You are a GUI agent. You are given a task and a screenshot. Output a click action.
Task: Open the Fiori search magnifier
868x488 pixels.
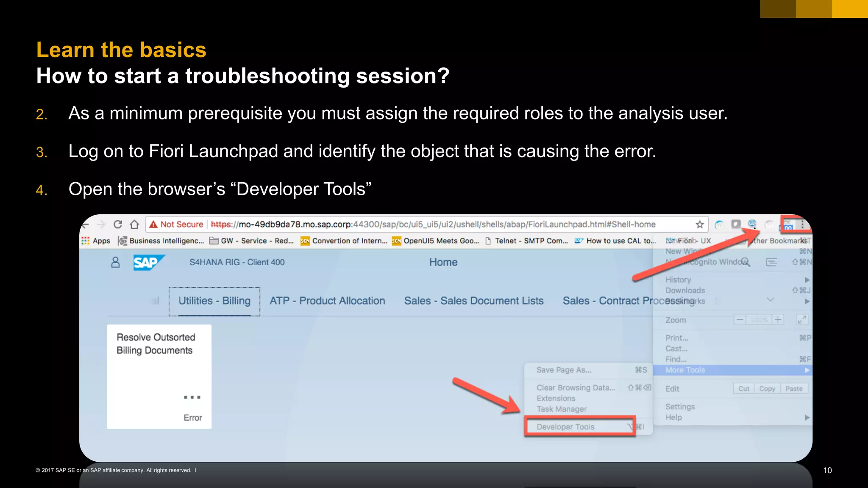click(745, 262)
